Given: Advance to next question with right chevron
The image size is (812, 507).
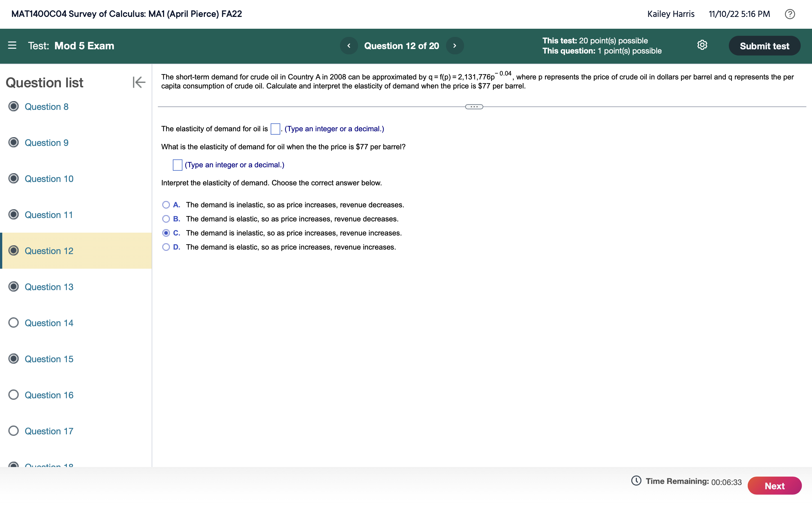Looking at the screenshot, I should click(455, 46).
